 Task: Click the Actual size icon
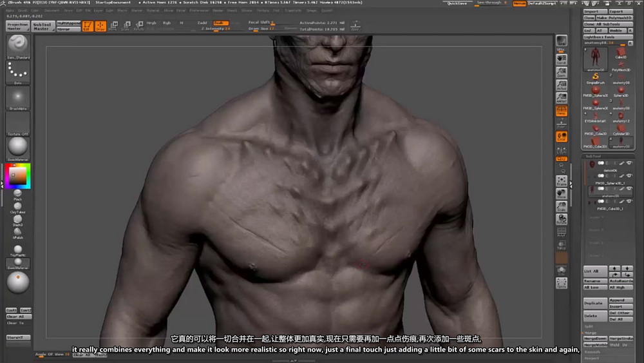(x=562, y=84)
